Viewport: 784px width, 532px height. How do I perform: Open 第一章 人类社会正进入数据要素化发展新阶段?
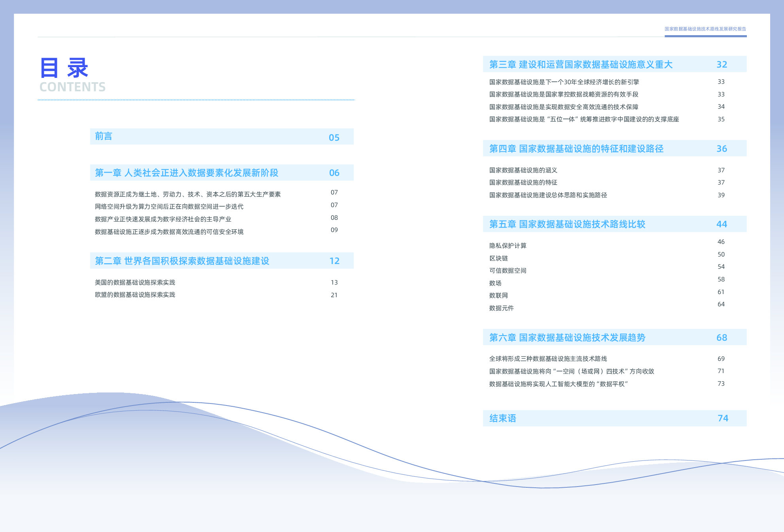click(x=222, y=173)
